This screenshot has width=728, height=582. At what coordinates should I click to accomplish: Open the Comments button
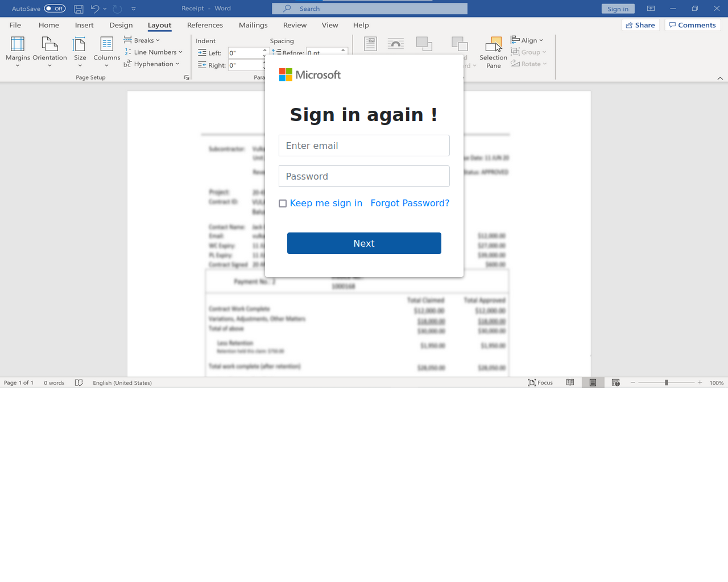click(693, 25)
